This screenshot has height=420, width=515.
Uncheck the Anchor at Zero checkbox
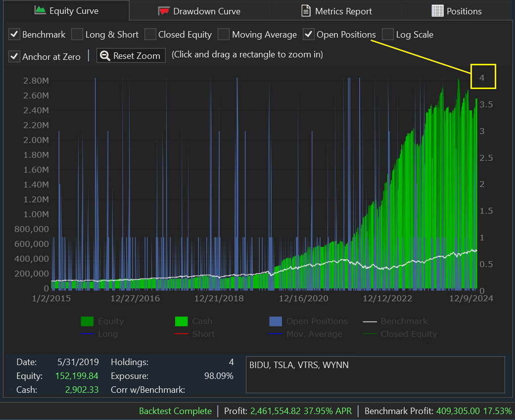14,56
